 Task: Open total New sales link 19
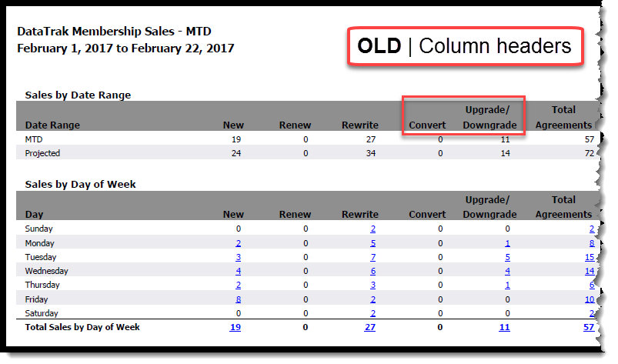pyautogui.click(x=236, y=328)
